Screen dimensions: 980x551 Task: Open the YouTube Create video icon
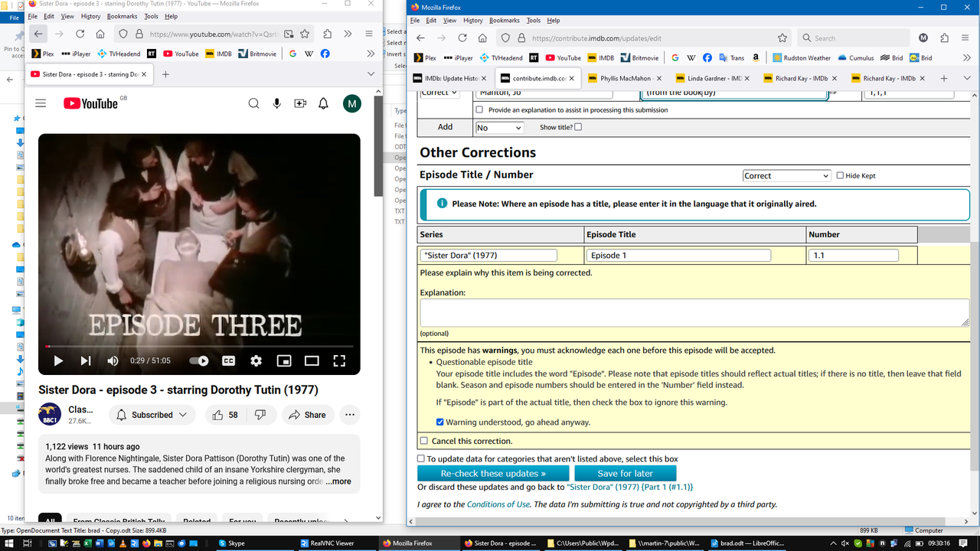click(x=300, y=103)
